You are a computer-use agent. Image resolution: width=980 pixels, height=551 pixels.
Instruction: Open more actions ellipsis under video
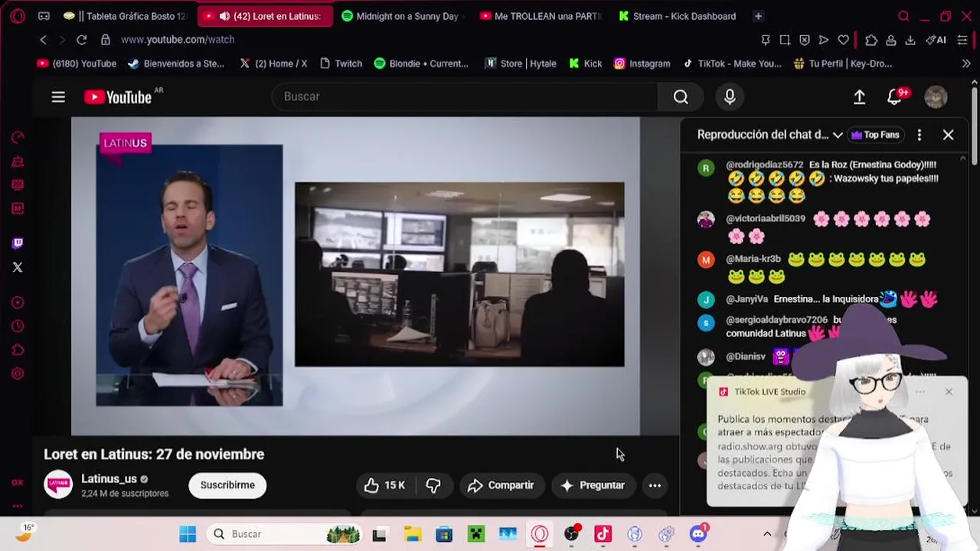tap(655, 485)
